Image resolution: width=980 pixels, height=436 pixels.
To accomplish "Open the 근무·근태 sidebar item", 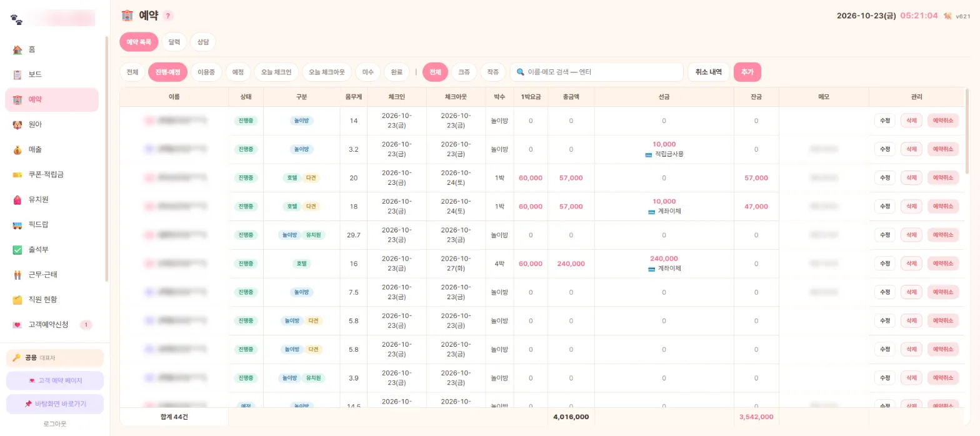I will point(52,274).
